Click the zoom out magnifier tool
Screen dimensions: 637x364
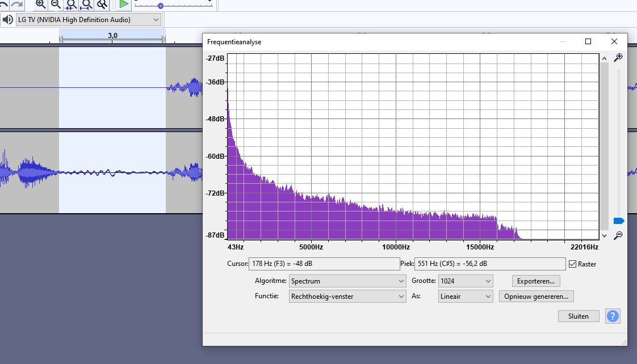[56, 4]
